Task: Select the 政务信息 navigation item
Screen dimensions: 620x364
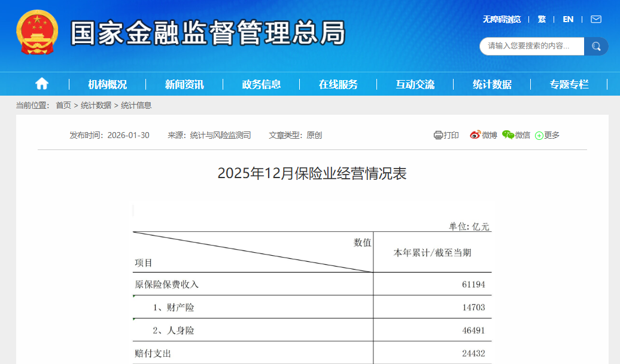Action: [262, 84]
